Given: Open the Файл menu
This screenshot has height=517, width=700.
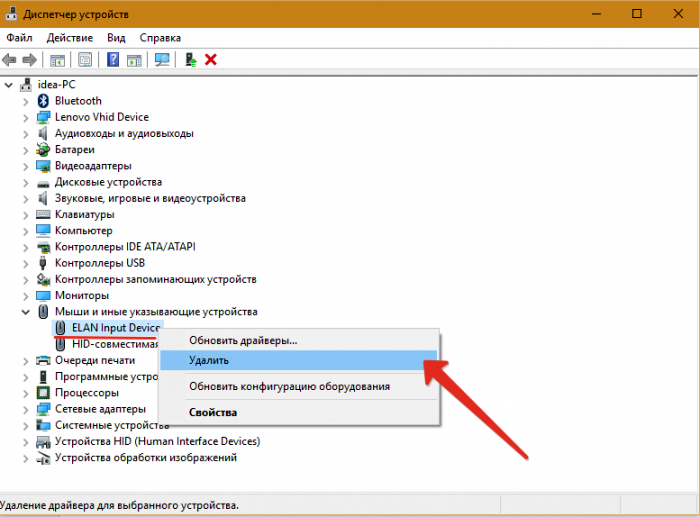Looking at the screenshot, I should tap(19, 38).
